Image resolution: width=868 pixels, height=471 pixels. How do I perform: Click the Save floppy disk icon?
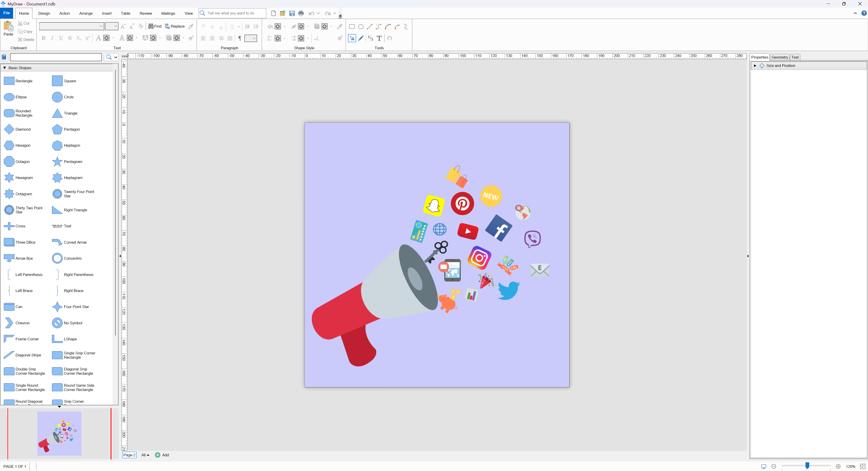coord(292,14)
